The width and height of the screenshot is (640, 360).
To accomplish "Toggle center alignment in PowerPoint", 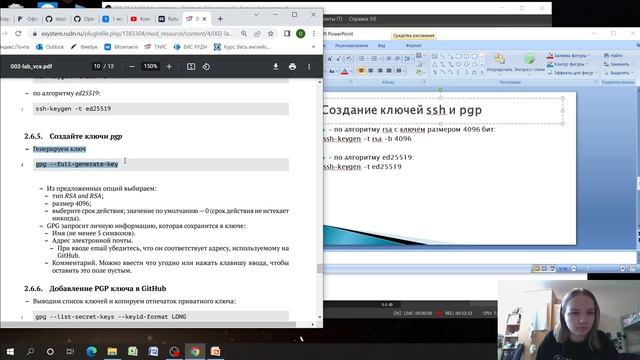I will (371, 71).
